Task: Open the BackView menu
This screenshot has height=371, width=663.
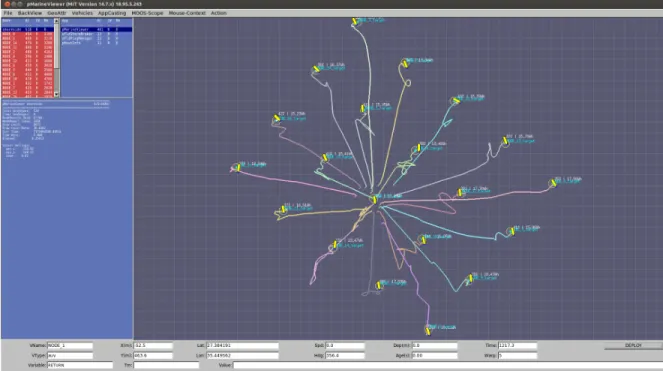Action: (x=30, y=13)
